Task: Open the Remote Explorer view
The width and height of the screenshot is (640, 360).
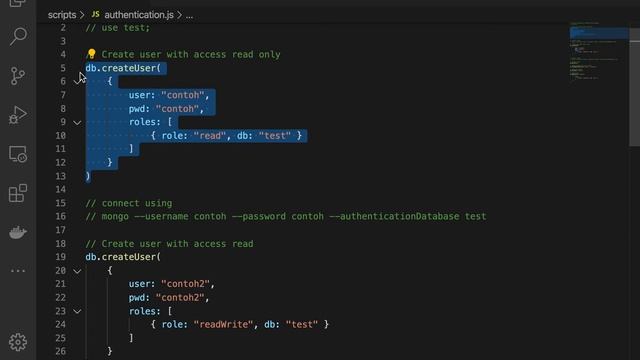Action: [18, 154]
